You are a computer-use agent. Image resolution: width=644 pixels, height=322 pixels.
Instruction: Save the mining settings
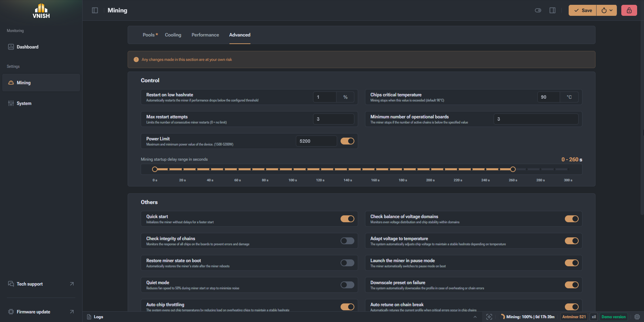point(583,10)
